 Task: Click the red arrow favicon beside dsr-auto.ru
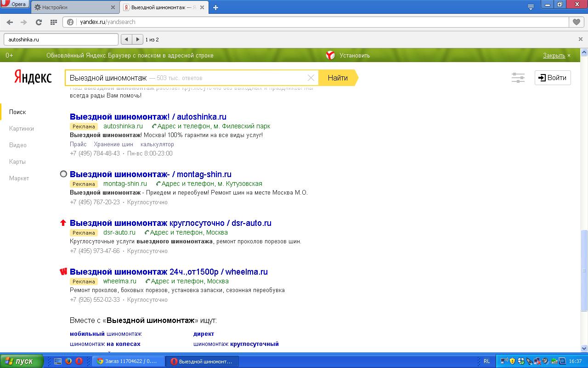coord(63,223)
